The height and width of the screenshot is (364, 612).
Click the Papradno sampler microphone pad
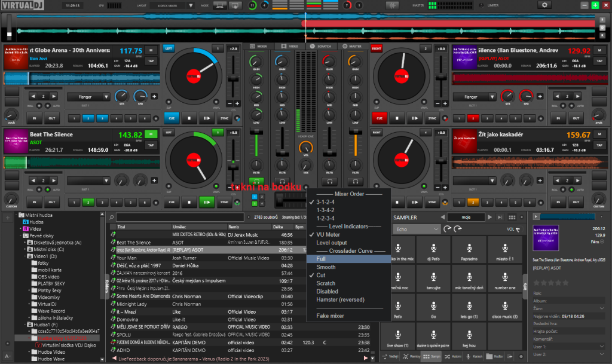point(469,250)
